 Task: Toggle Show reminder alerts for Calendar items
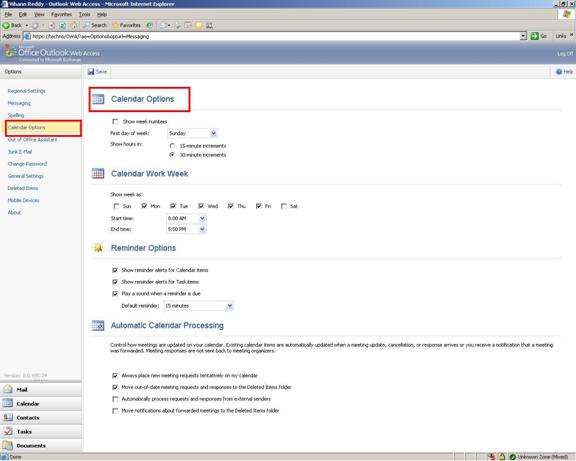click(115, 270)
